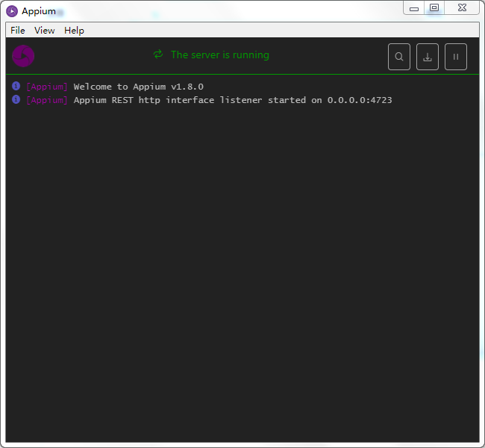Open the Help menu
Screen dimensions: 485x448
(74, 31)
